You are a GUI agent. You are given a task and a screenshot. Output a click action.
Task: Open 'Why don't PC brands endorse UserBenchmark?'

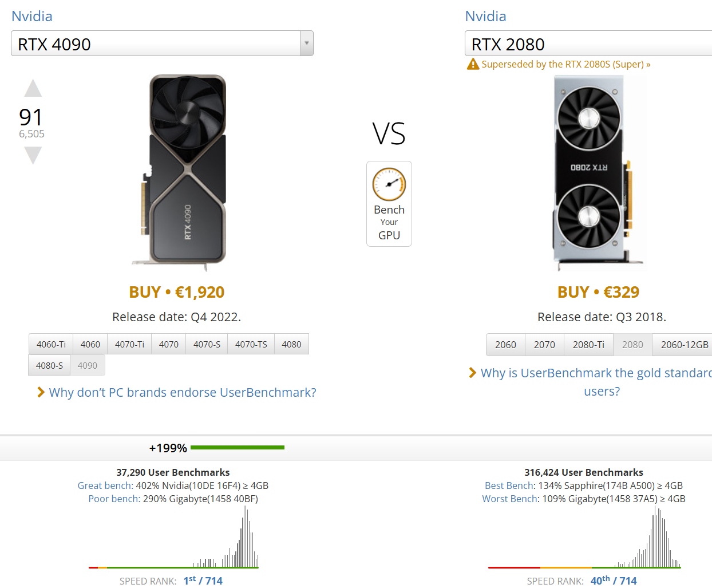(182, 392)
